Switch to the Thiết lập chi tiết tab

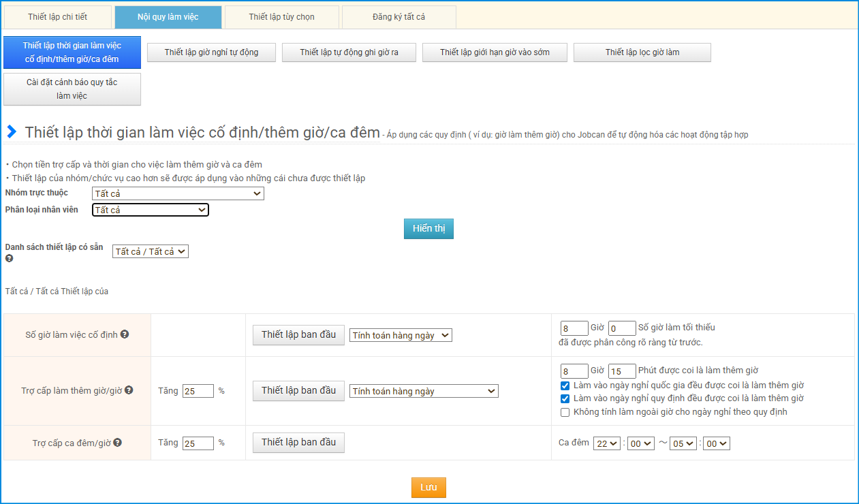[58, 17]
